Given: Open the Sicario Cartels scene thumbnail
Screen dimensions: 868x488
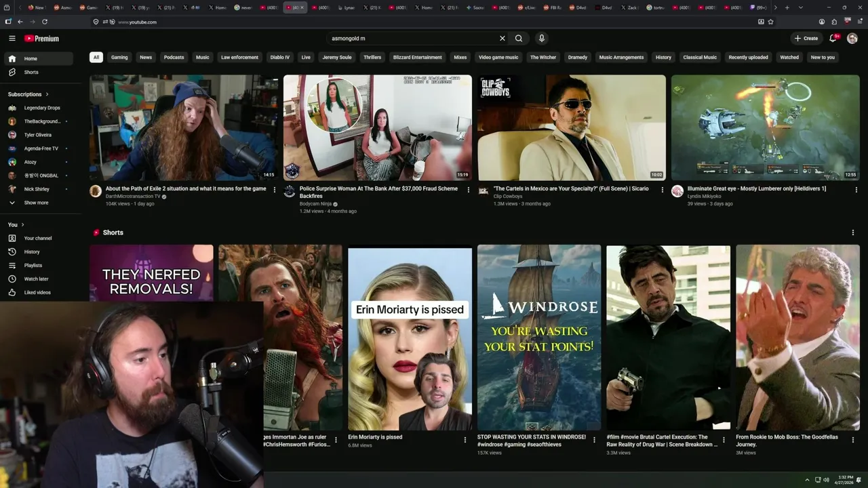Looking at the screenshot, I should (x=572, y=127).
